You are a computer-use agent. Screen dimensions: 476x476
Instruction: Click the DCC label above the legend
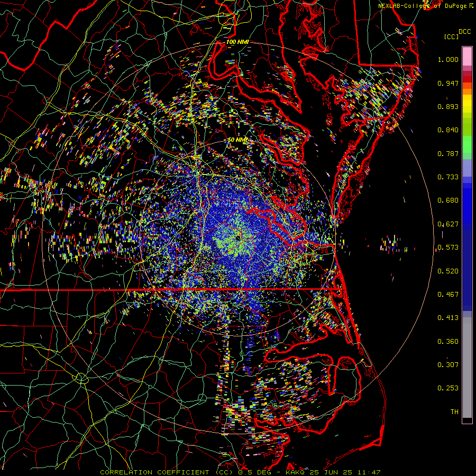[x=464, y=31]
